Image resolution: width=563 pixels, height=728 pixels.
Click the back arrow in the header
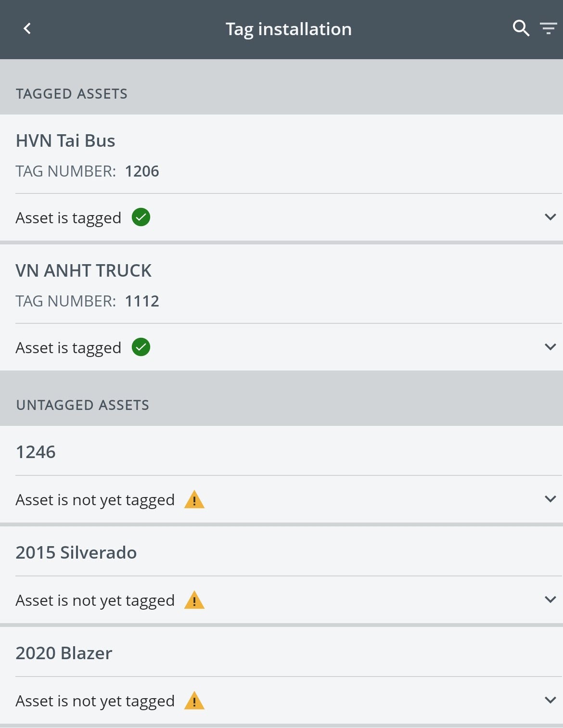point(27,28)
